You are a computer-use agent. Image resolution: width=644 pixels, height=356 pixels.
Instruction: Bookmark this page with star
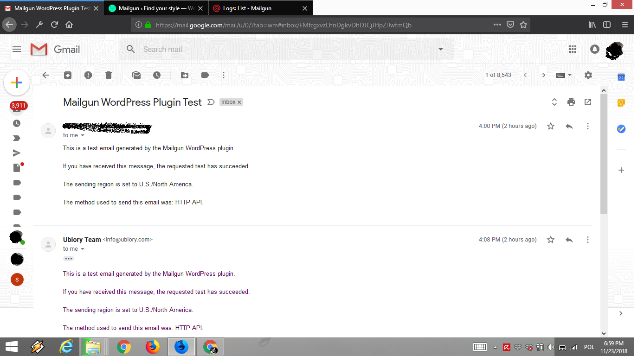click(523, 25)
